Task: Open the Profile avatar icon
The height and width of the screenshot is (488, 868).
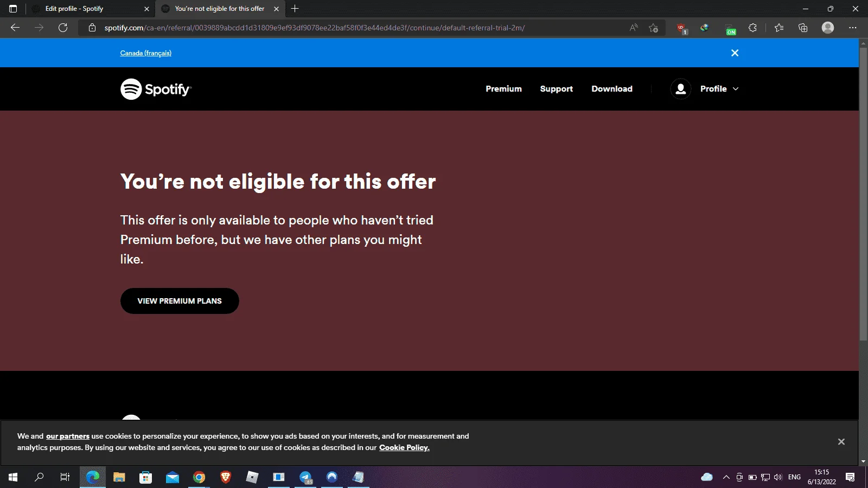Action: coord(681,89)
